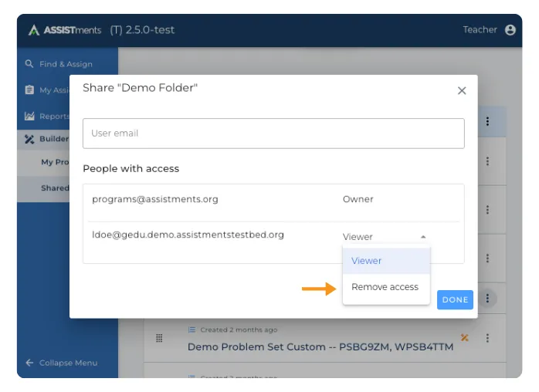Viewport: 539px width, 392px height.
Task: Click the People with access heading
Action: (131, 169)
